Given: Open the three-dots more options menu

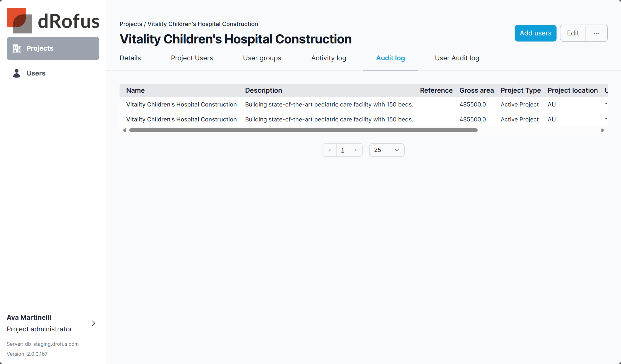Looking at the screenshot, I should coord(596,33).
